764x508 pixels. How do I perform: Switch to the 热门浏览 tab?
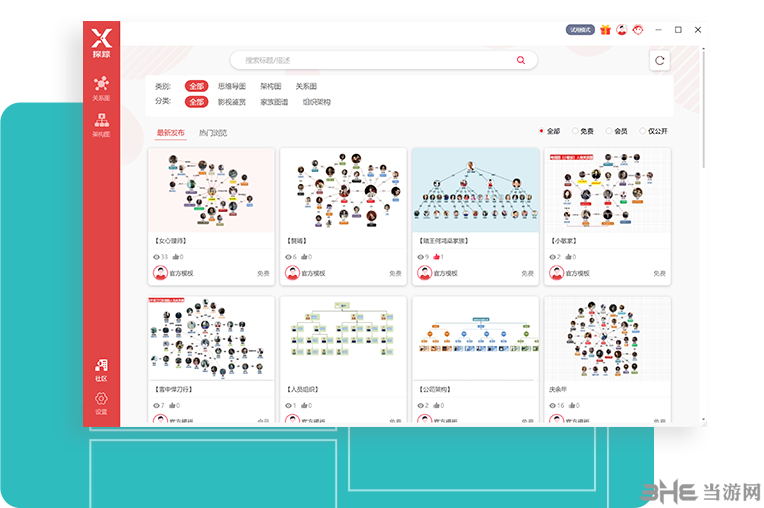[x=213, y=132]
